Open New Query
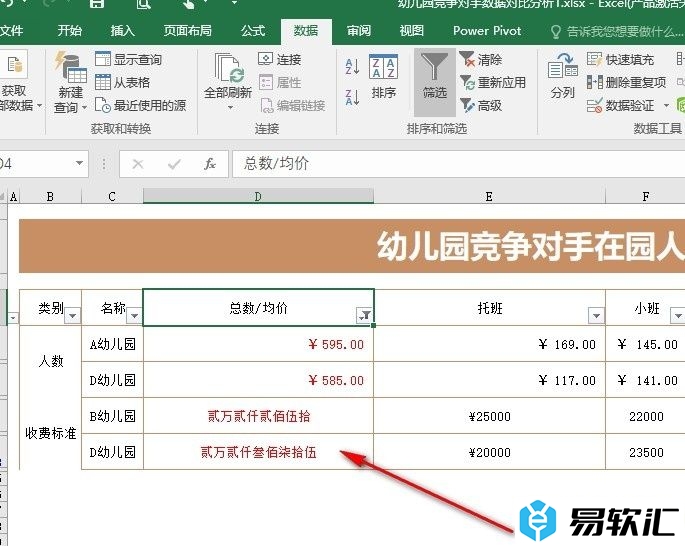 pos(70,82)
